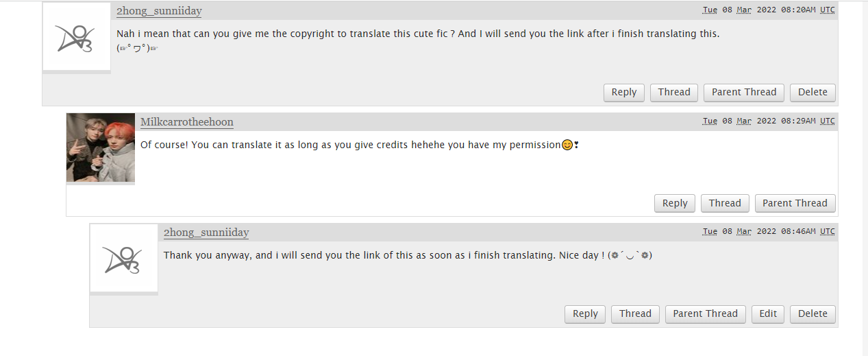The width and height of the screenshot is (868, 356).
Task: Open Parent Thread of the 08:46AM comment
Action: [706, 314]
